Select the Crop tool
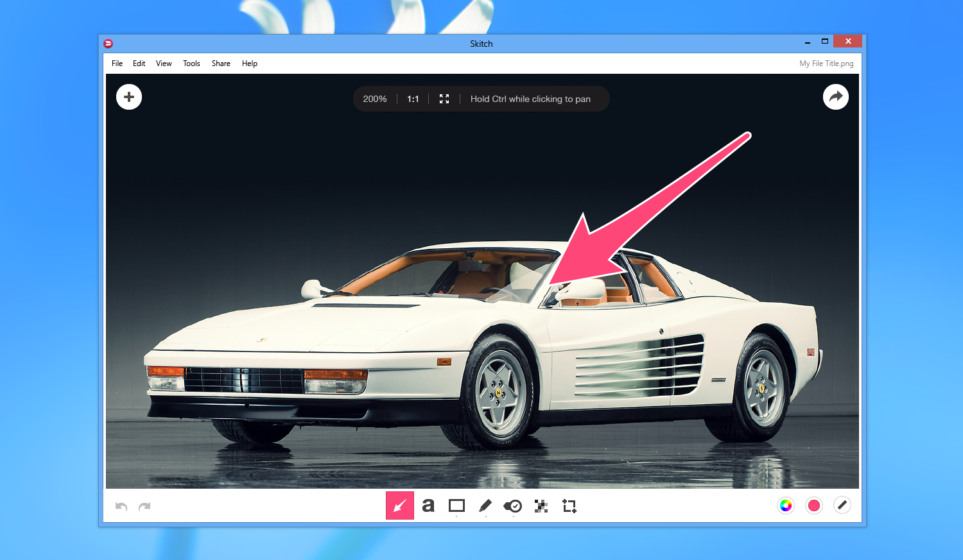Viewport: 963px width, 560px height. [569, 506]
